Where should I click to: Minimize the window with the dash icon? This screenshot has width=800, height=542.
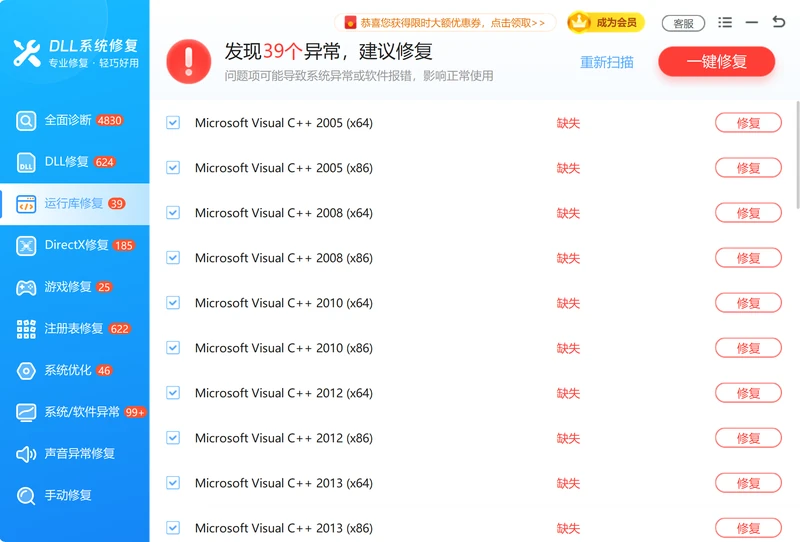[752, 22]
